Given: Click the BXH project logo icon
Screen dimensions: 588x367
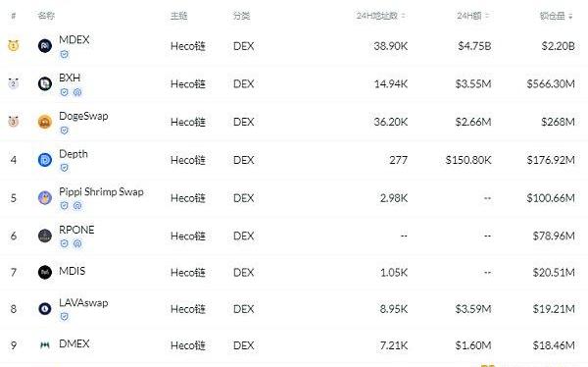Looking at the screenshot, I should (45, 83).
